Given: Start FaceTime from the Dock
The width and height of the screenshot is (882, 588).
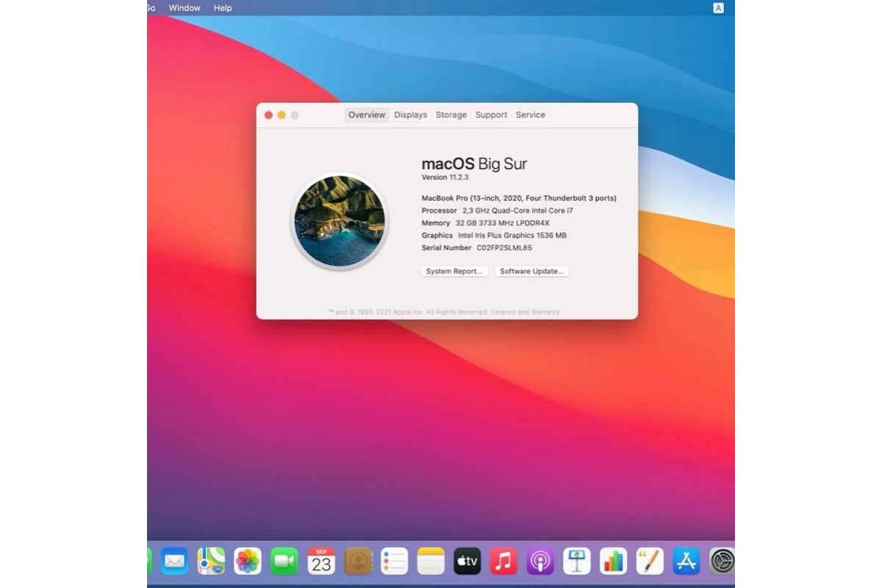Looking at the screenshot, I should coord(284,562).
